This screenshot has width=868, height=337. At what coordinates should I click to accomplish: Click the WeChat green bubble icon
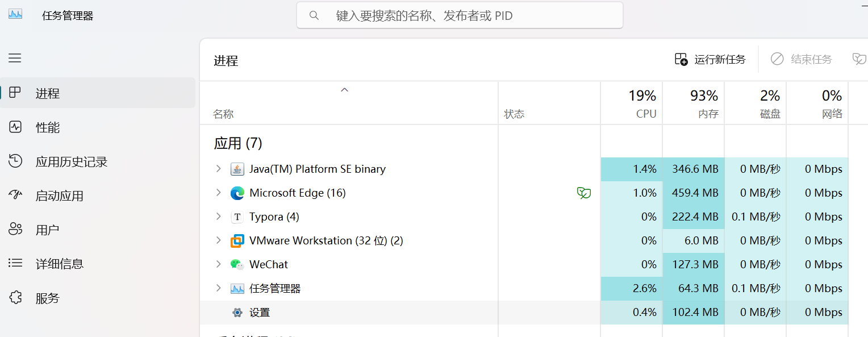[237, 265]
